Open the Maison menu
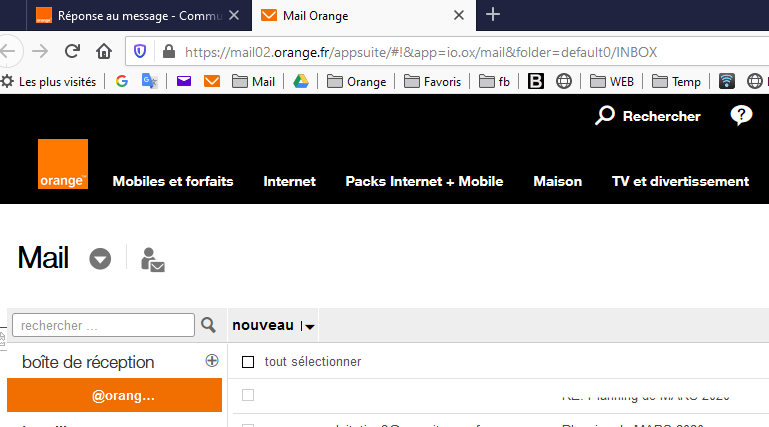The height and width of the screenshot is (427, 769). 558,181
